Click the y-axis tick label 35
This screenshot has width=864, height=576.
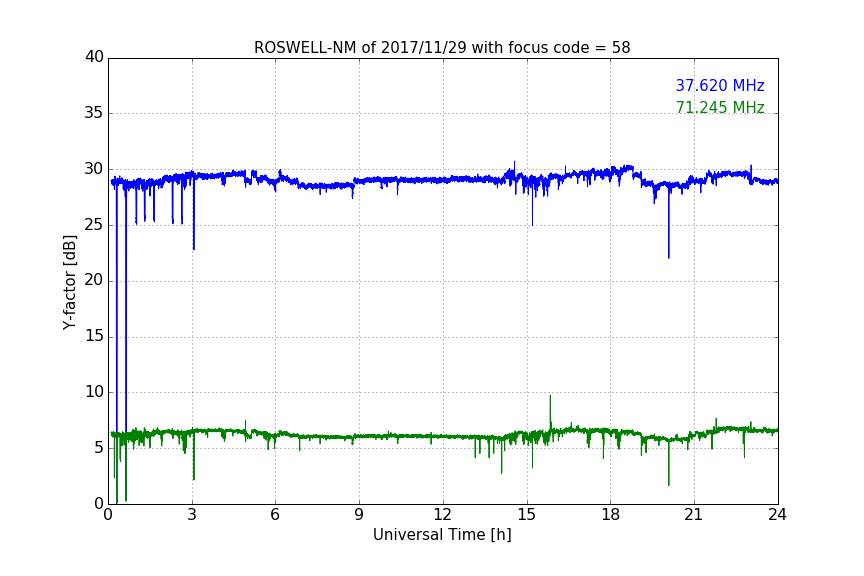point(94,113)
